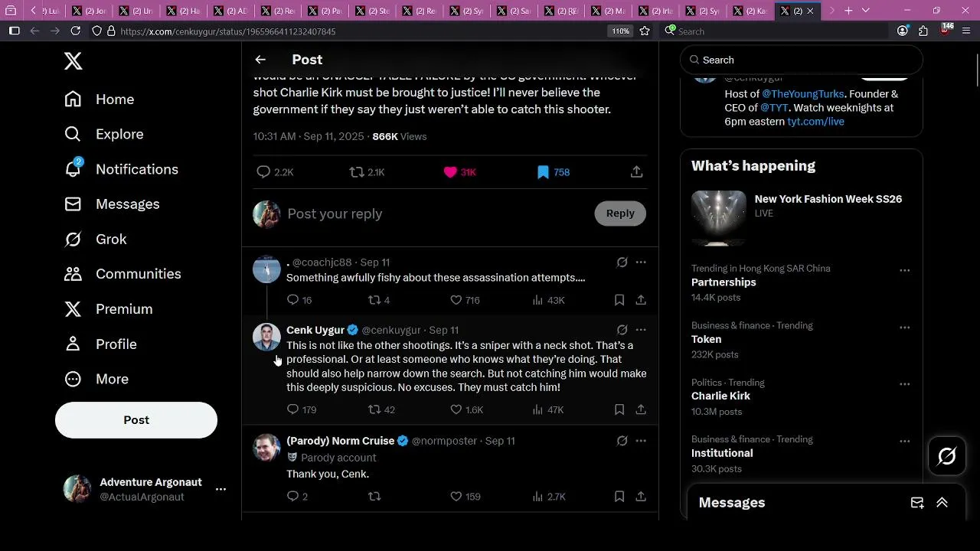
Task: Share the coachjc88 reply
Action: point(641,300)
